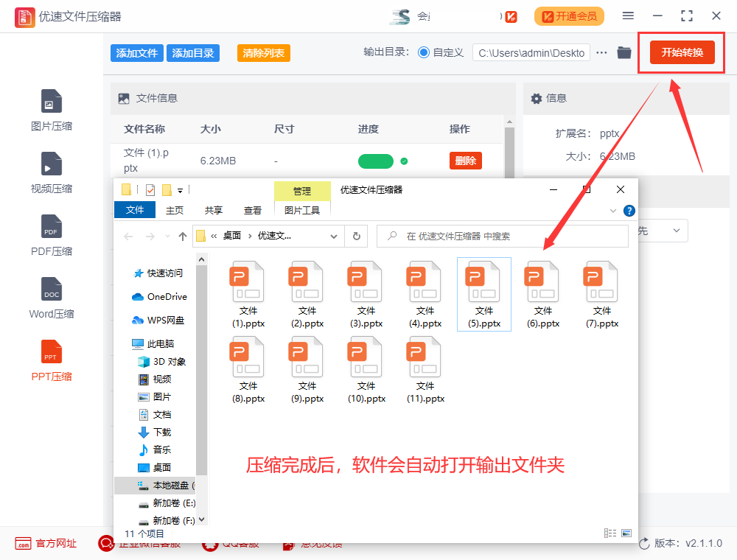Click the Explorer search box 在 优速文件压缩器 中搜索
The width and height of the screenshot is (737, 560).
[x=503, y=236]
